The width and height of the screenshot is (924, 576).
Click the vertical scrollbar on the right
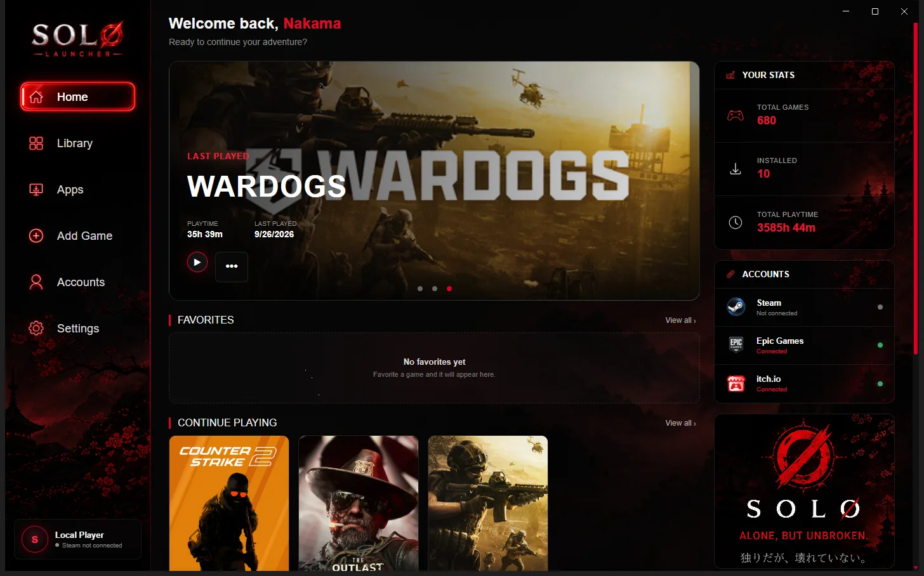coord(915,188)
